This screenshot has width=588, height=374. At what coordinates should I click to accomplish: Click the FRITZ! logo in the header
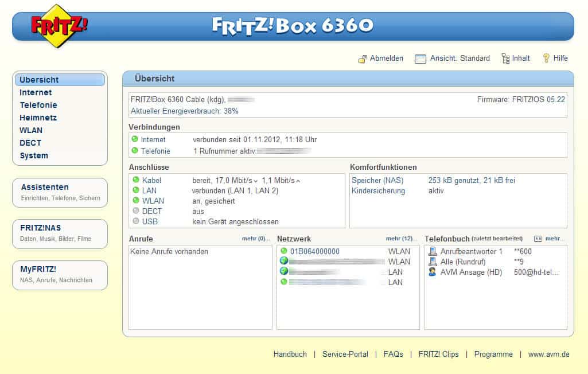[x=59, y=25]
